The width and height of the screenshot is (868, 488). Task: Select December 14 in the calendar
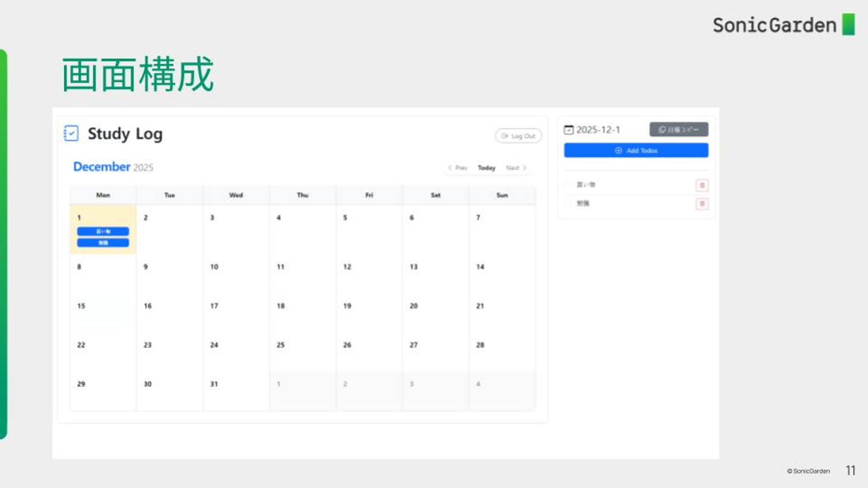click(502, 274)
